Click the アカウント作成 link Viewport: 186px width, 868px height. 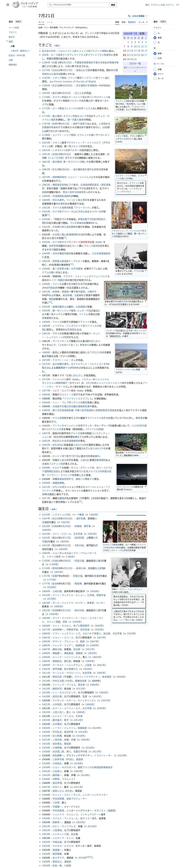[x=158, y=5]
